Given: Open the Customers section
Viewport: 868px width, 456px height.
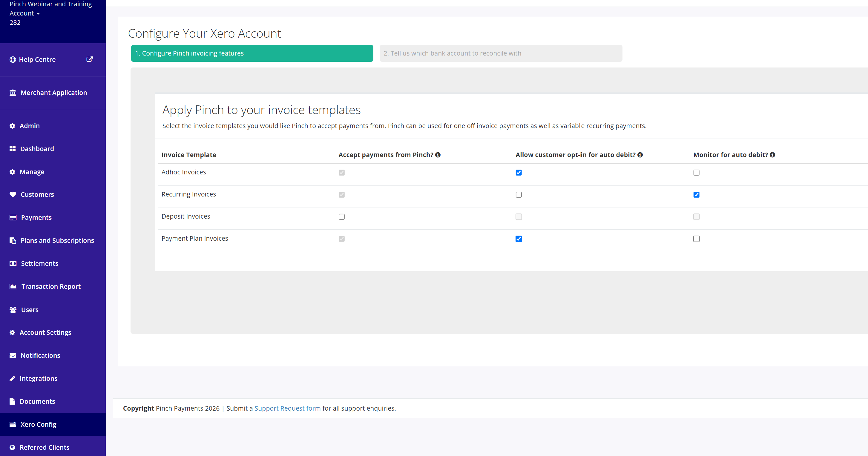Looking at the screenshot, I should point(53,195).
